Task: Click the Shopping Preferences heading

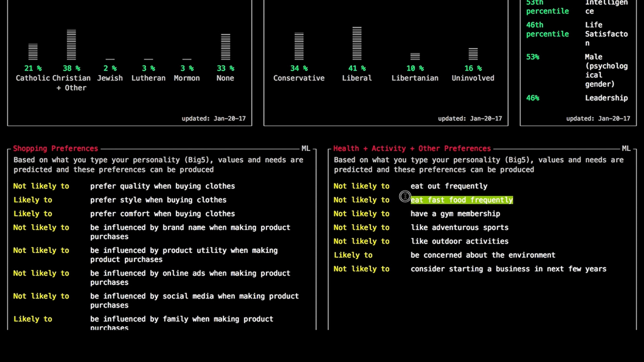Action: click(x=56, y=148)
